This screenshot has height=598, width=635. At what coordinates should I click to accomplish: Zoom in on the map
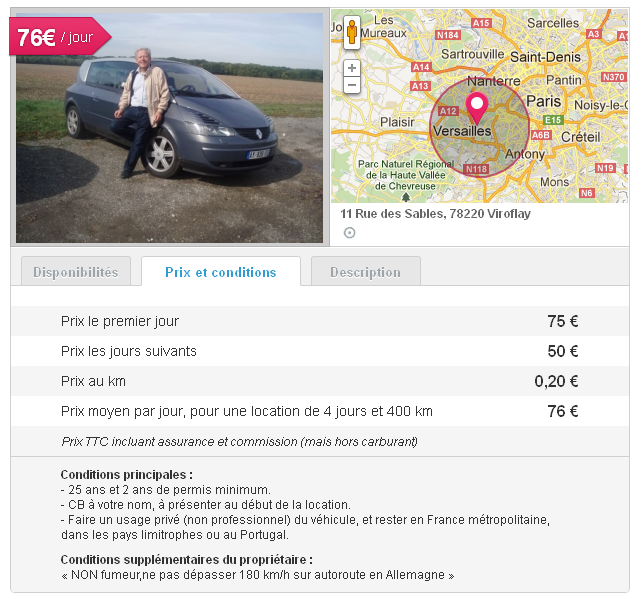[x=351, y=68]
